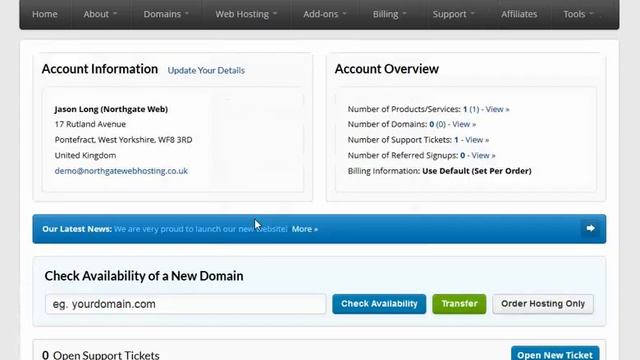
Task: Open the demo@northgatewebhosting.co.uk email link
Action: click(121, 171)
